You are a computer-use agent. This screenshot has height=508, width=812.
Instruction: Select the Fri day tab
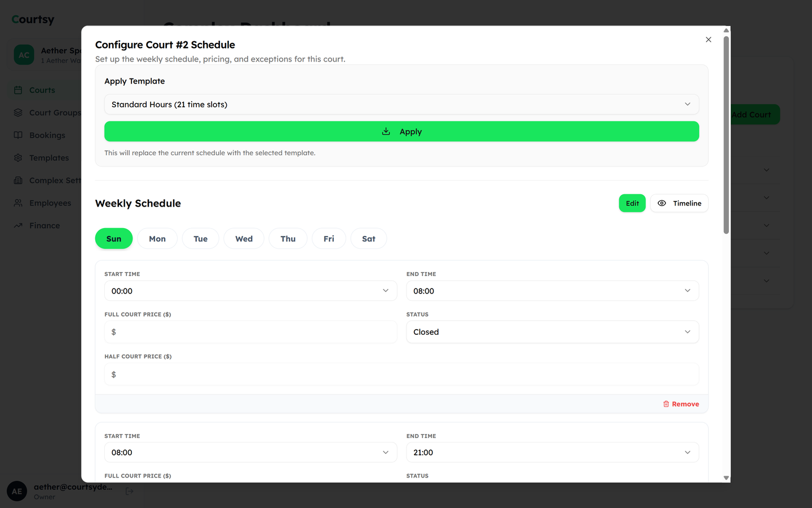(329, 239)
